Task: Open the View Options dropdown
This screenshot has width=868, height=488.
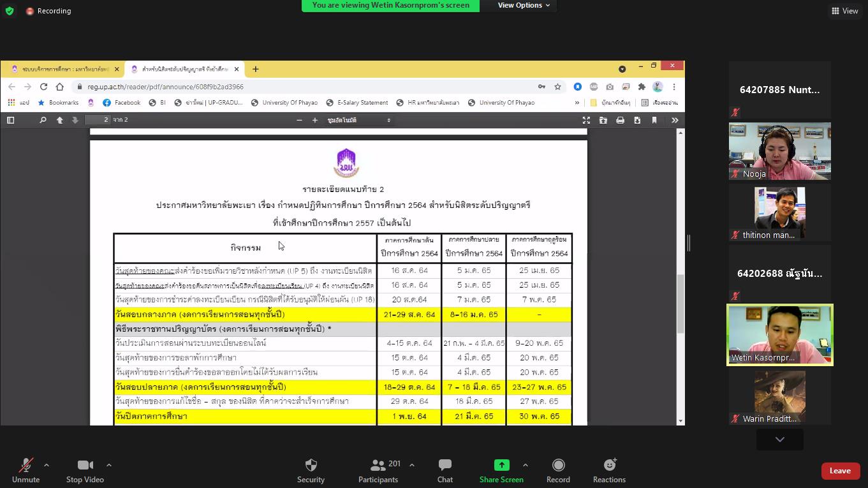Action: (x=524, y=5)
